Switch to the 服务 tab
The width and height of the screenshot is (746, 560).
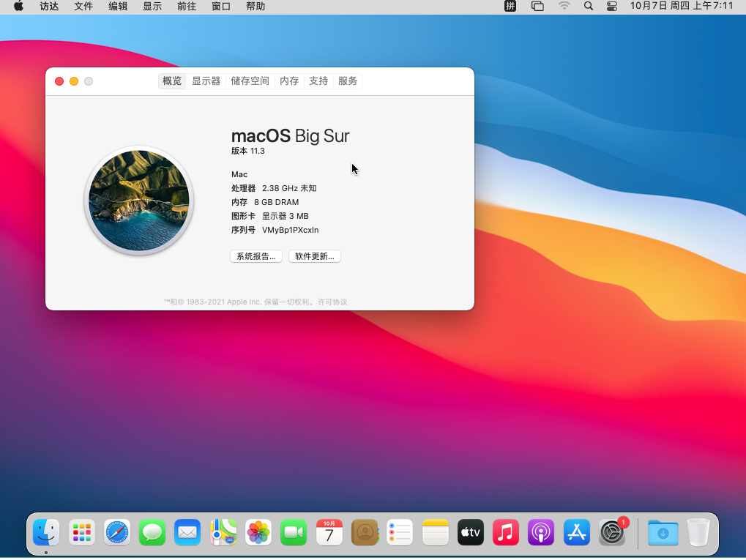click(x=348, y=81)
